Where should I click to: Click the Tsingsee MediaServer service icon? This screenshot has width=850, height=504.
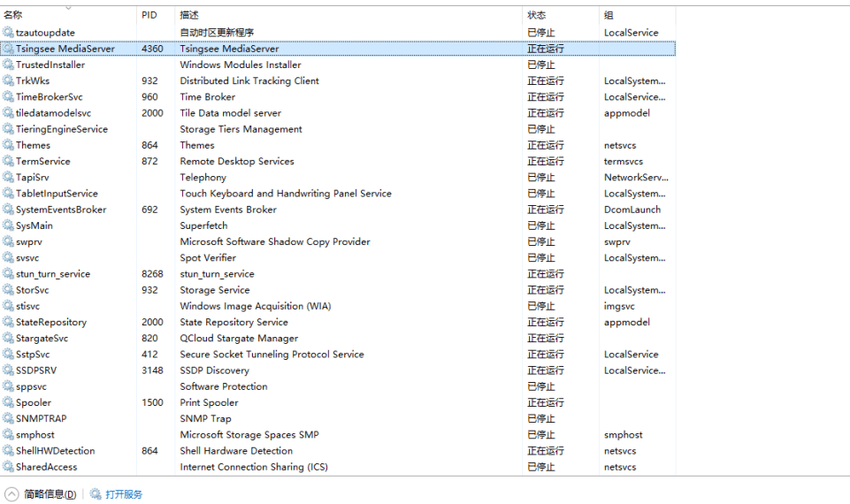click(9, 49)
